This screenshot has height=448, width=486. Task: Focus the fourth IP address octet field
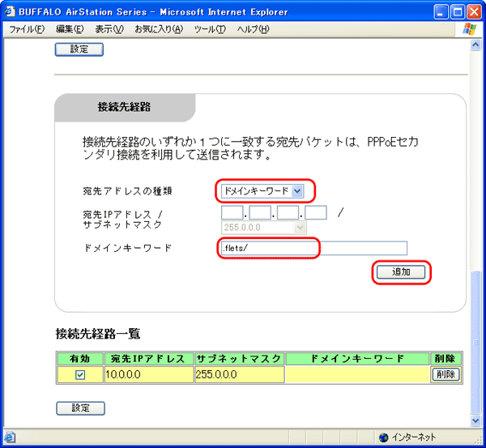[x=316, y=213]
